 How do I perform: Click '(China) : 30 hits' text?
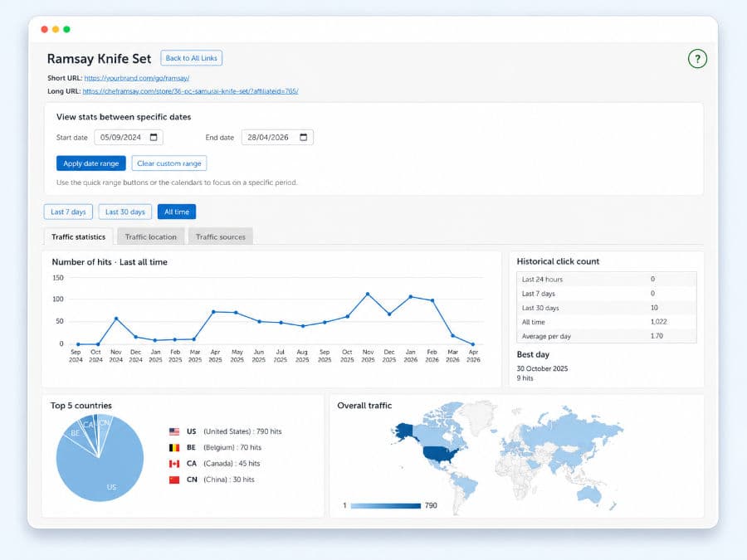pyautogui.click(x=229, y=480)
